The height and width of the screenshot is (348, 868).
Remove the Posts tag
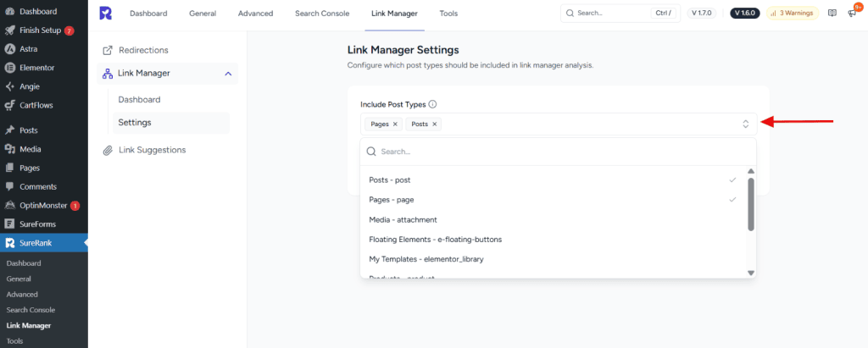coord(435,124)
